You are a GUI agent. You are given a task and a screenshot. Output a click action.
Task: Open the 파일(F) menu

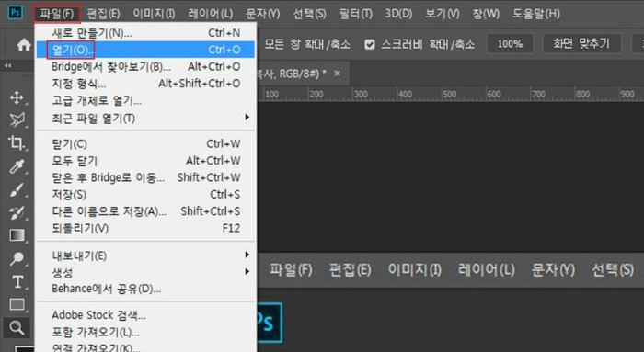(x=57, y=14)
